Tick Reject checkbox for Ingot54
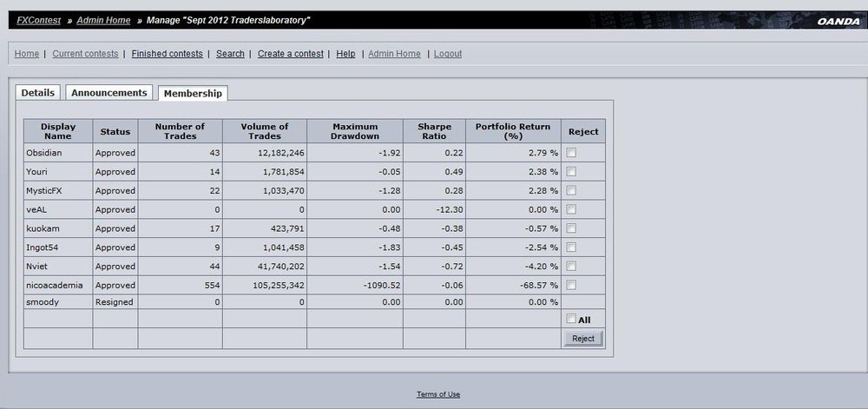 [571, 247]
